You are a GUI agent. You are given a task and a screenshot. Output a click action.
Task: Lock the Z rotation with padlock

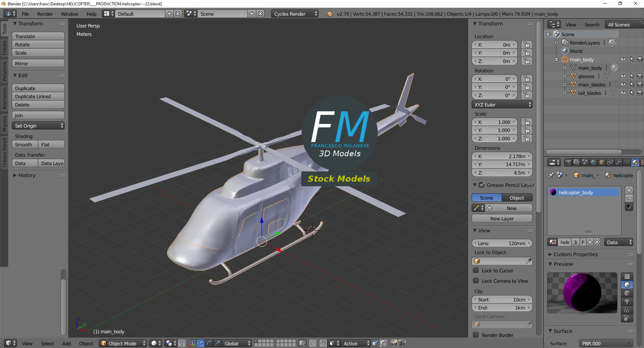[x=527, y=95]
